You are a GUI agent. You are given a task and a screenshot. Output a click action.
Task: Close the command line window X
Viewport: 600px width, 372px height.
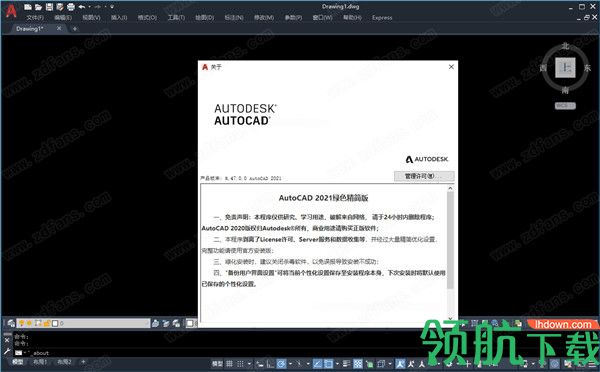(x=7, y=340)
